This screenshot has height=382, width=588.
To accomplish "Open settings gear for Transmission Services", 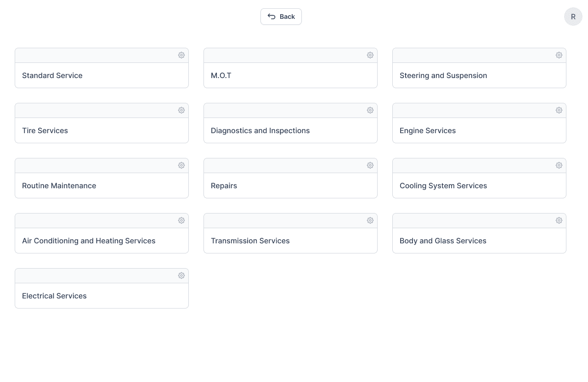I will tap(370, 220).
